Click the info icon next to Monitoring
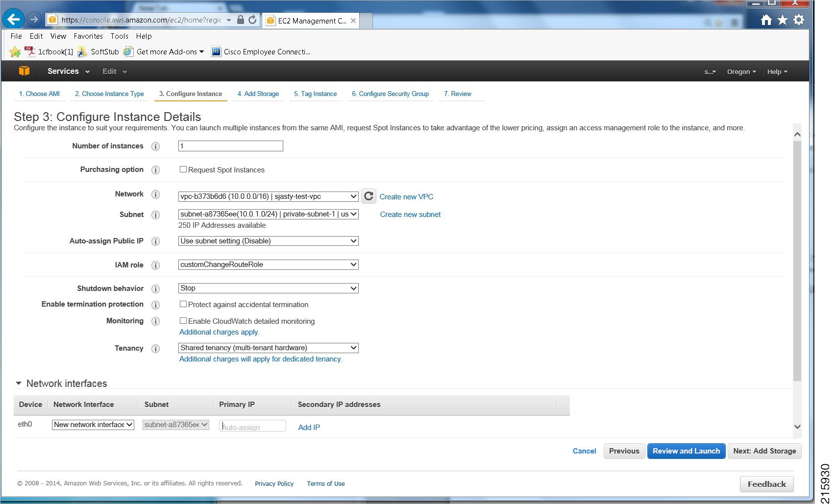The width and height of the screenshot is (837, 504). click(155, 321)
